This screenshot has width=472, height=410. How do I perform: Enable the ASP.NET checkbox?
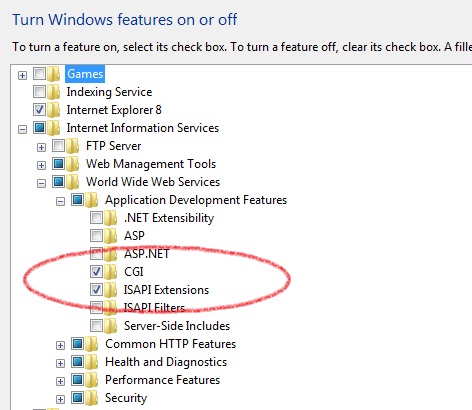(x=96, y=254)
